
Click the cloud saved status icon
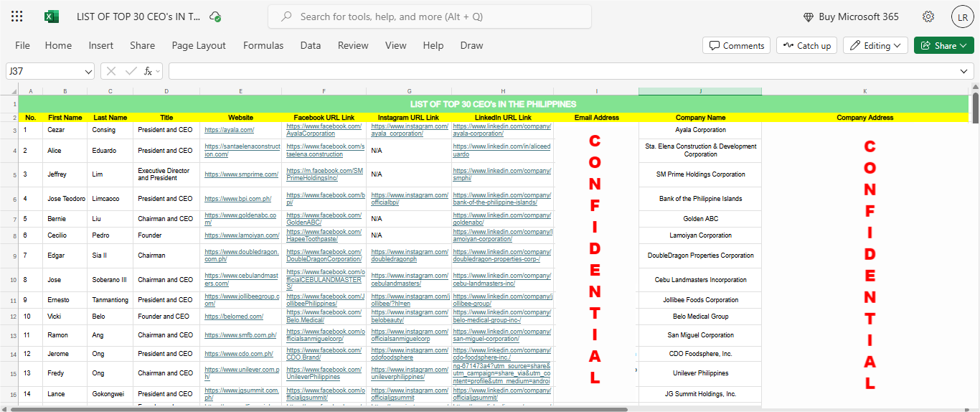(215, 17)
